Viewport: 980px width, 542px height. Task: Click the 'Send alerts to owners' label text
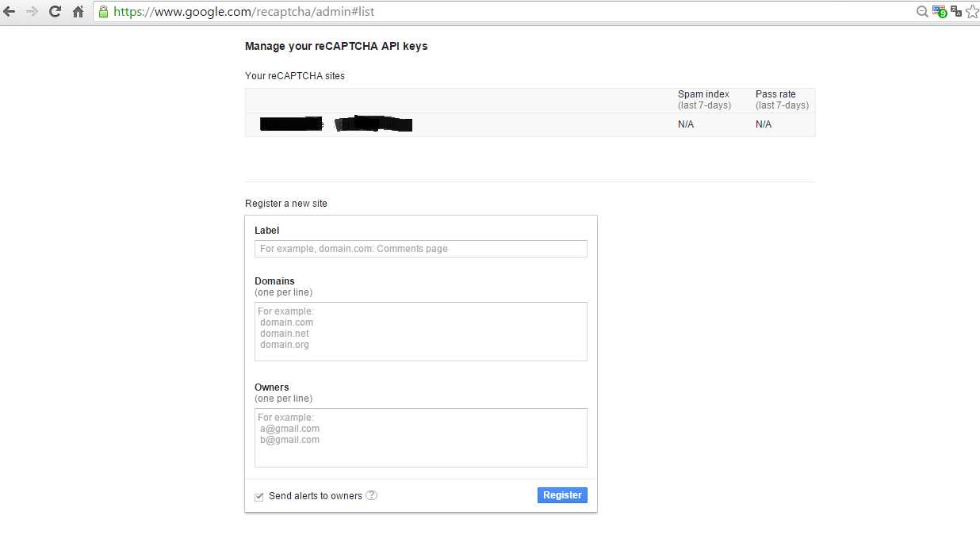(x=316, y=496)
